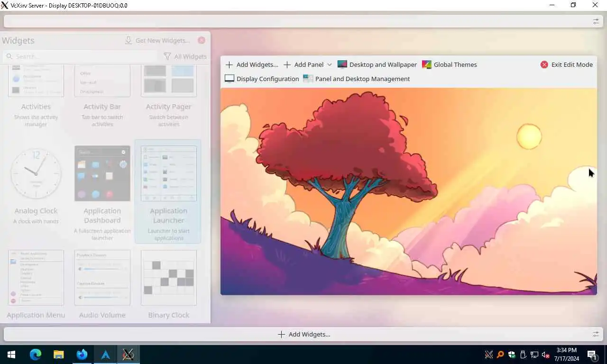Select the Application Menu widget
Image resolution: width=607 pixels, height=364 pixels.
point(36,284)
